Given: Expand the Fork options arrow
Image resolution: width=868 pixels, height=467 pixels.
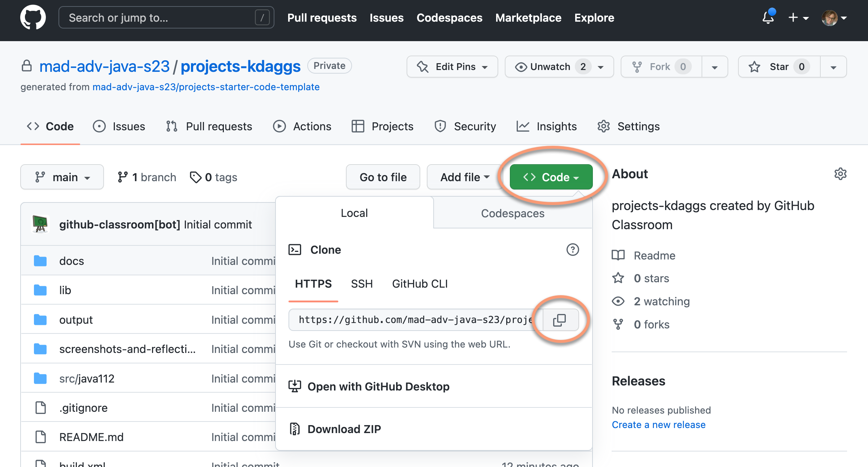Looking at the screenshot, I should [x=715, y=67].
